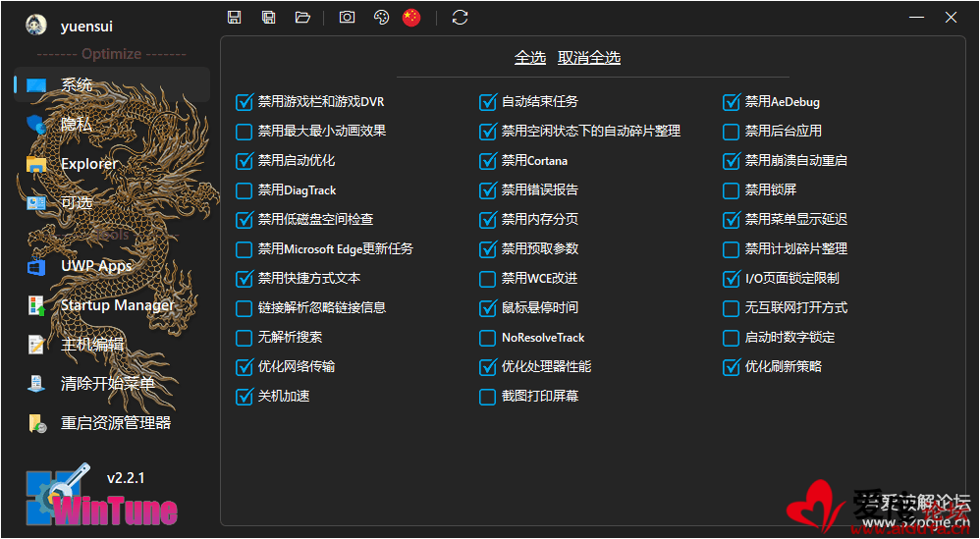Open Startup Manager tool
Image resolution: width=980 pixels, height=539 pixels.
tap(113, 304)
